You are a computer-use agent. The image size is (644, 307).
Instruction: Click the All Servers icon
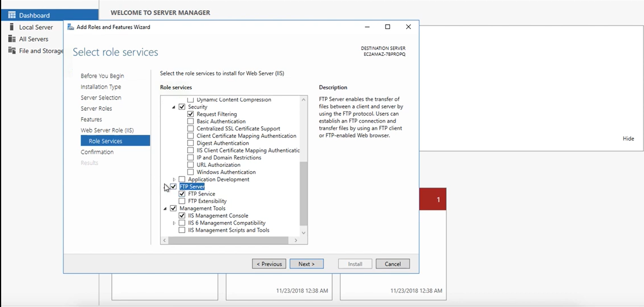tap(12, 39)
